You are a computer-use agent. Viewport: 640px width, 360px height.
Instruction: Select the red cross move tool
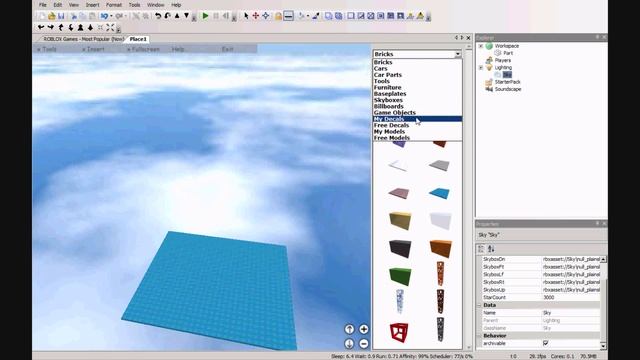256,16
